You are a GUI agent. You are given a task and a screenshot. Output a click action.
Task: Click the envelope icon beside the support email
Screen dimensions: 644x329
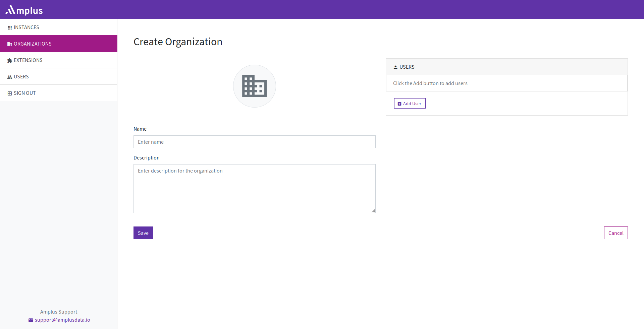[31, 320]
